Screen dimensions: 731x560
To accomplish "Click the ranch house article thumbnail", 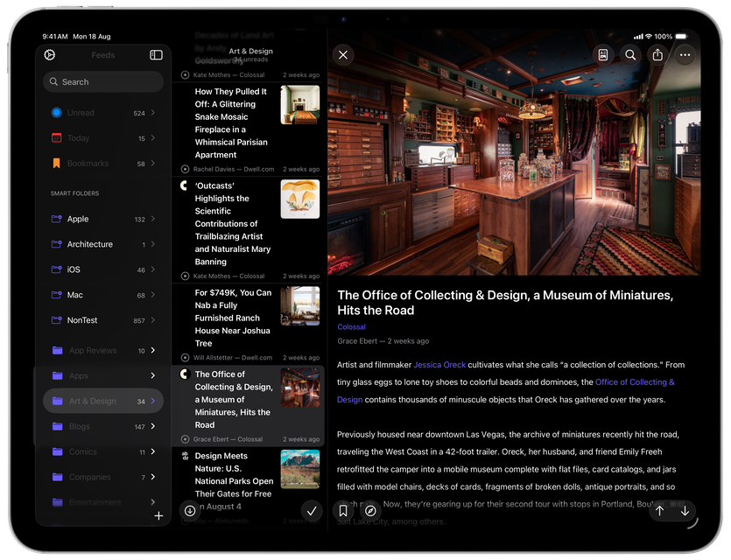I will pyautogui.click(x=300, y=306).
